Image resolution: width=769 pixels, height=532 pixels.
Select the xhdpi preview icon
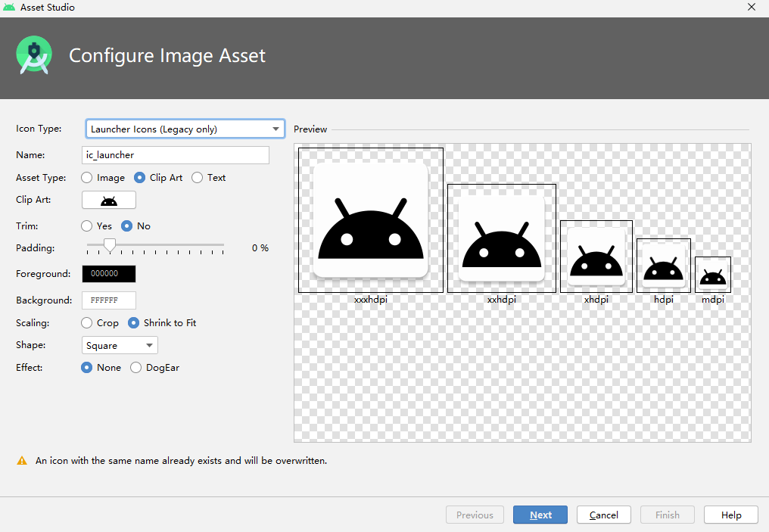tap(596, 257)
